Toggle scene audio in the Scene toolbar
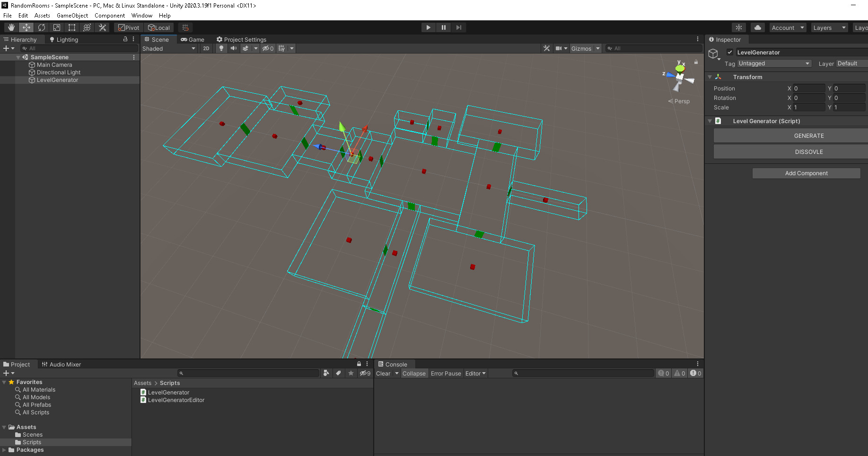The image size is (868, 456). (x=233, y=48)
